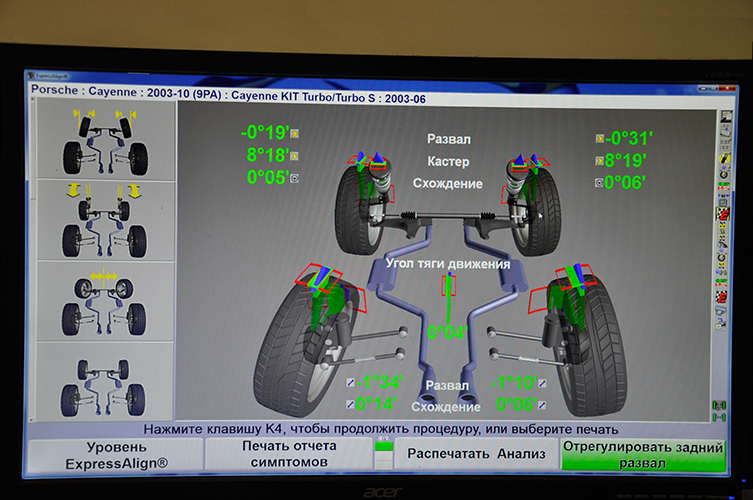Image resolution: width=753 pixels, height=500 pixels.
Task: Click the green battery-like icons at bottom right
Action: point(719,411)
